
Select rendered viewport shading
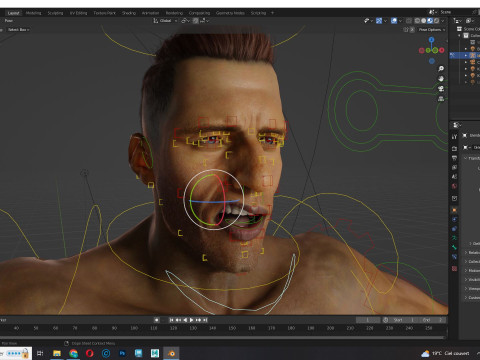[436, 21]
